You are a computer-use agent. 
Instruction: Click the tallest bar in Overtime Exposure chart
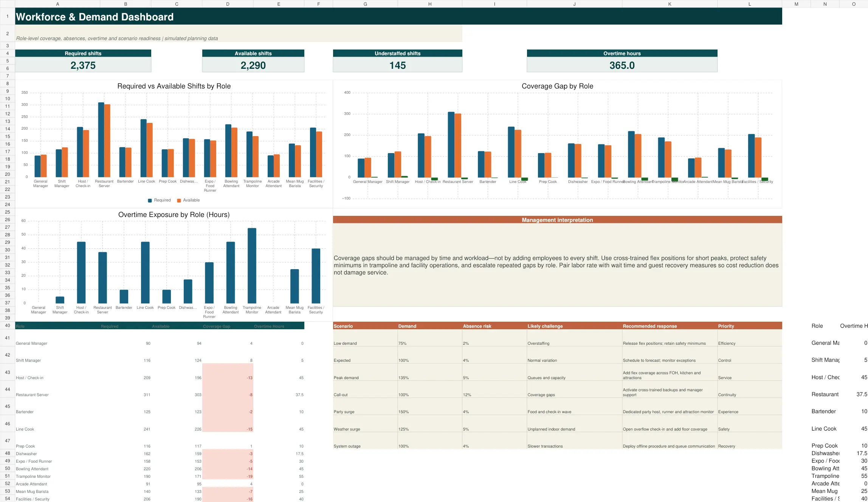point(252,265)
